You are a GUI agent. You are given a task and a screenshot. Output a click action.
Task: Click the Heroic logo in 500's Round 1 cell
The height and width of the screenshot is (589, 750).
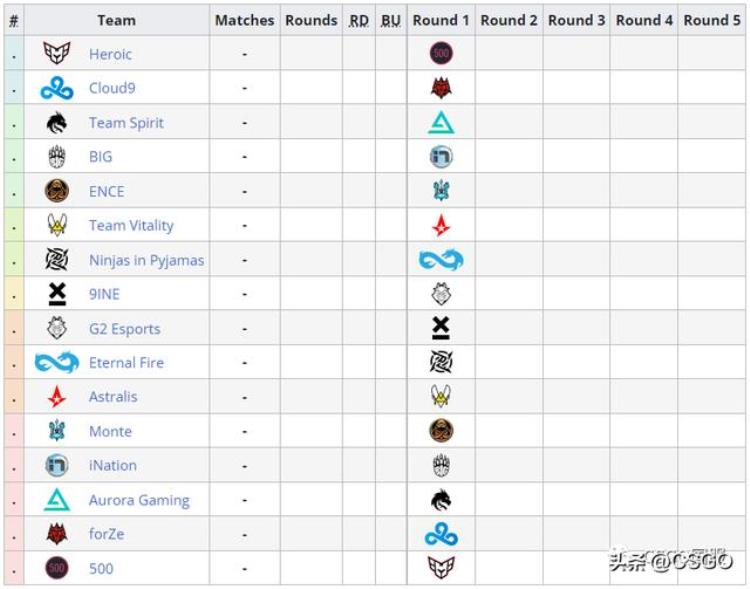pyautogui.click(x=441, y=568)
